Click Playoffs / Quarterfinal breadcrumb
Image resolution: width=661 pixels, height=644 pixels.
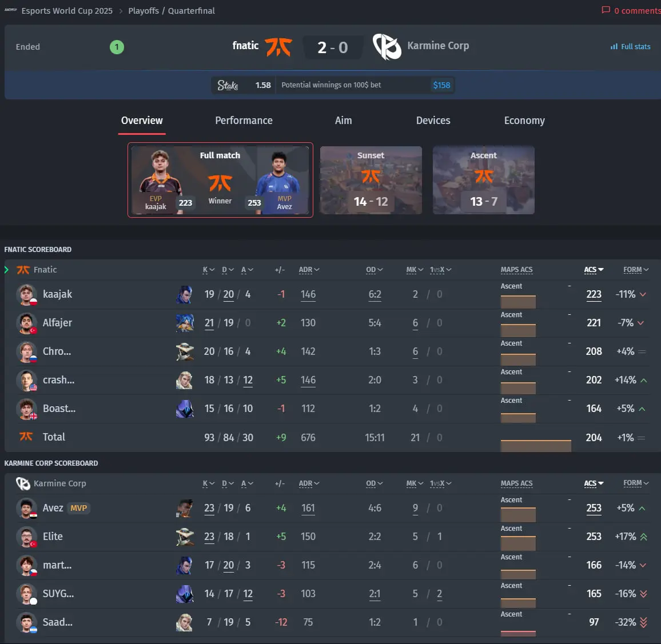point(172,10)
